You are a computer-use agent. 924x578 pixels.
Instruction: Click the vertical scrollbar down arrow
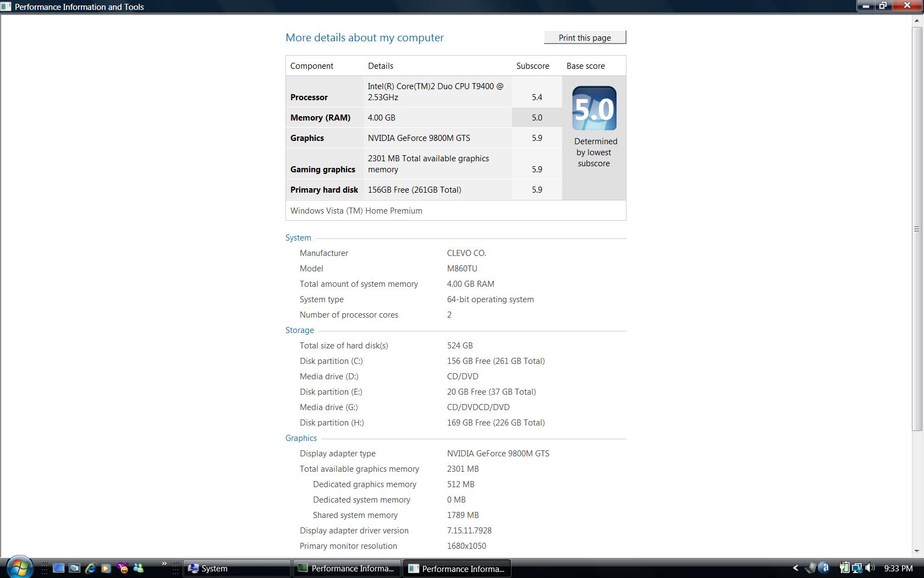[x=917, y=551]
